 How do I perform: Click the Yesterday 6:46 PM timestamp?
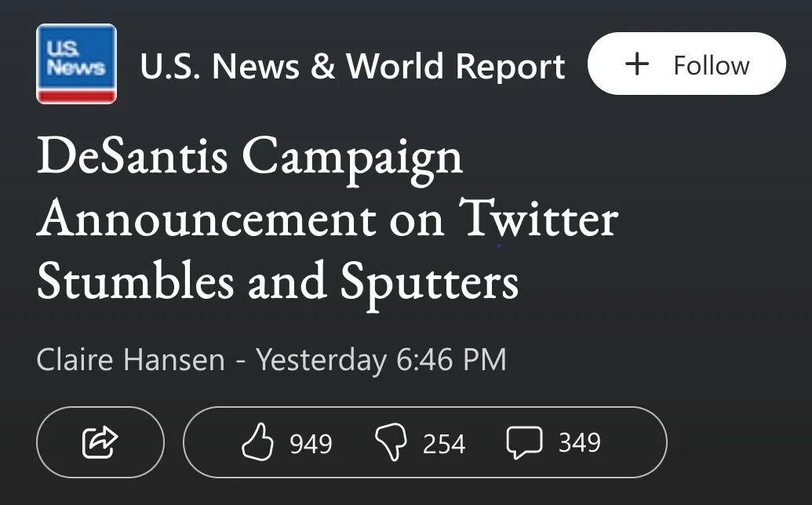coord(381,360)
